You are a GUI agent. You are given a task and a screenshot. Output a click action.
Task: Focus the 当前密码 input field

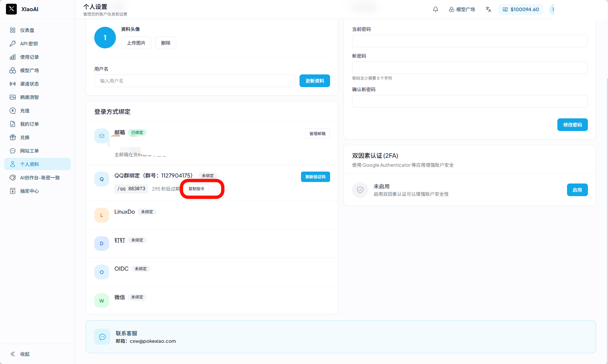click(470, 41)
